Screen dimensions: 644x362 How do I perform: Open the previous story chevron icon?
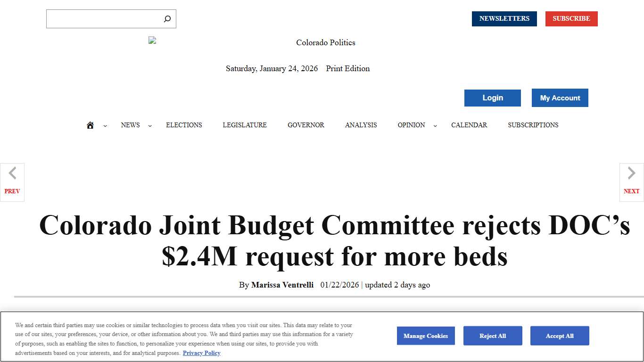[x=12, y=173]
